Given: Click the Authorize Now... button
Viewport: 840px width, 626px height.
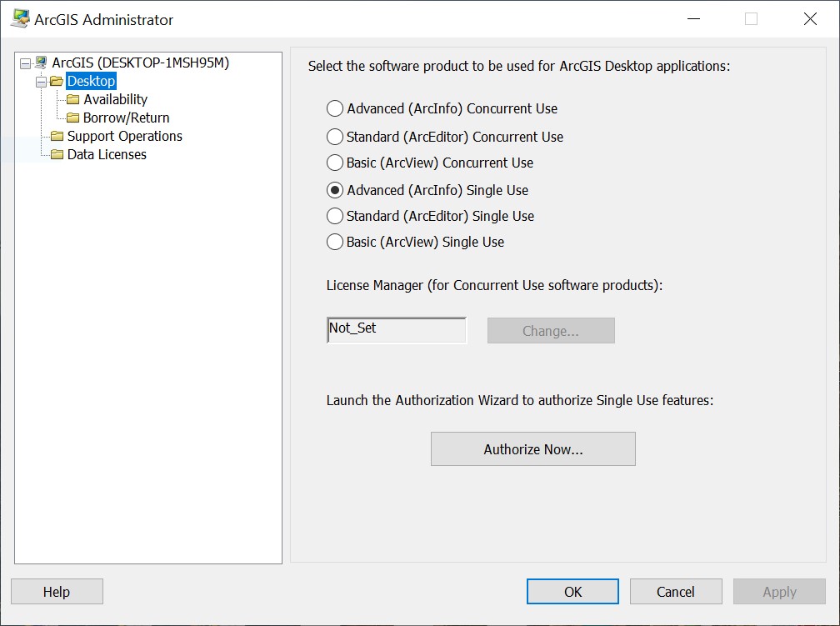Looking at the screenshot, I should pos(533,449).
